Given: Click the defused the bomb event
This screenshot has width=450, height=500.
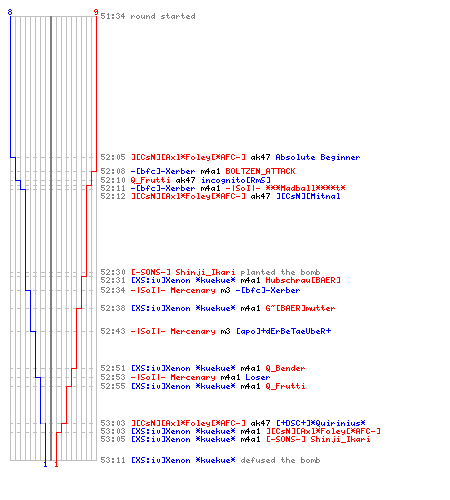Looking at the screenshot, I should 280,460.
